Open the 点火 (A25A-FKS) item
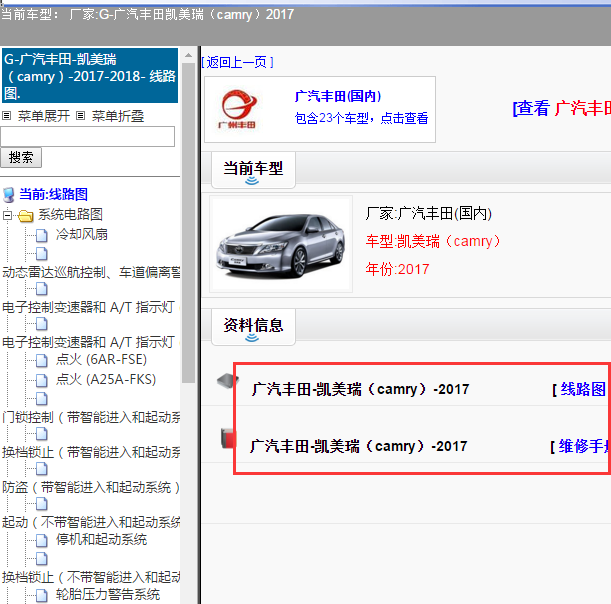 [x=106, y=379]
